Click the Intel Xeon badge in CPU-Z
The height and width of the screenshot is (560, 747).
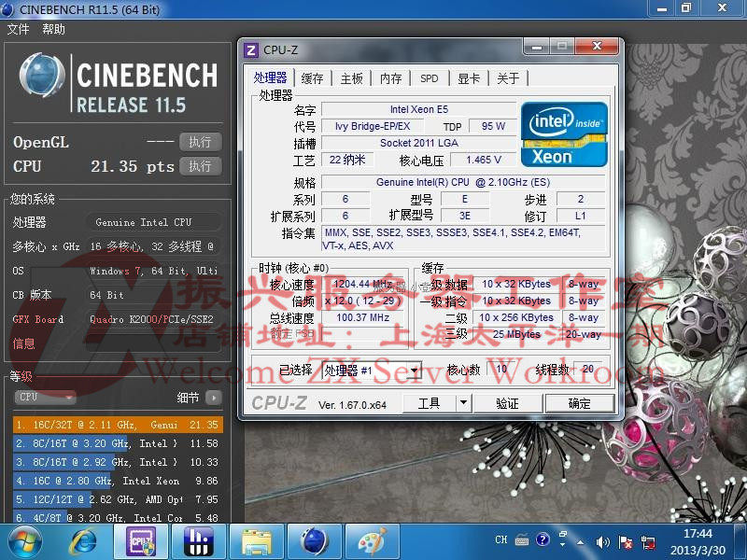564,133
